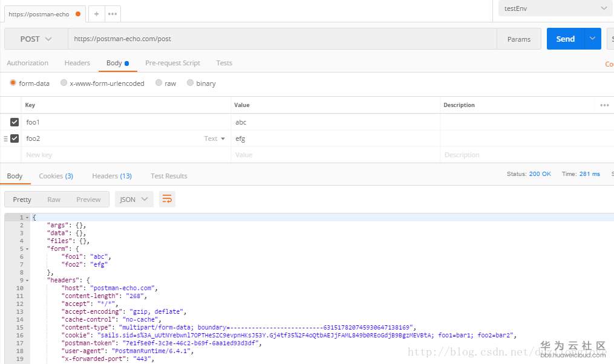
Task: Click the drag handle on foo2 row
Action: (5, 138)
